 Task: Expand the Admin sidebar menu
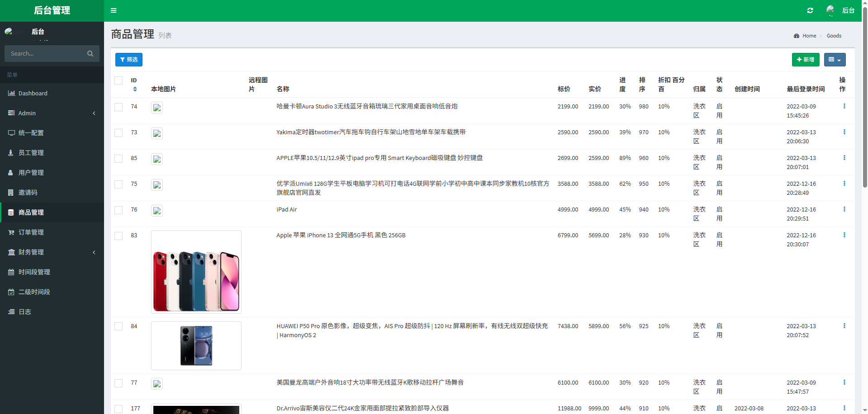pos(52,113)
